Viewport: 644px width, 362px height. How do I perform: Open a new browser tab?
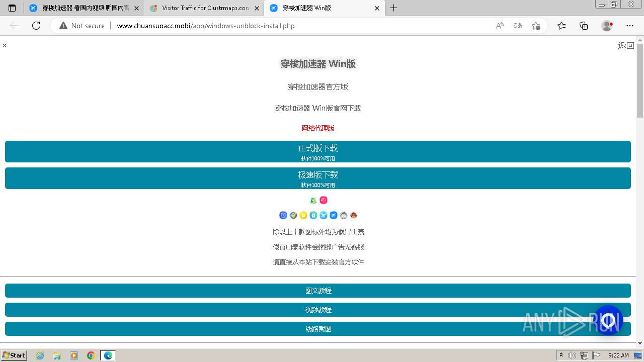pyautogui.click(x=394, y=8)
